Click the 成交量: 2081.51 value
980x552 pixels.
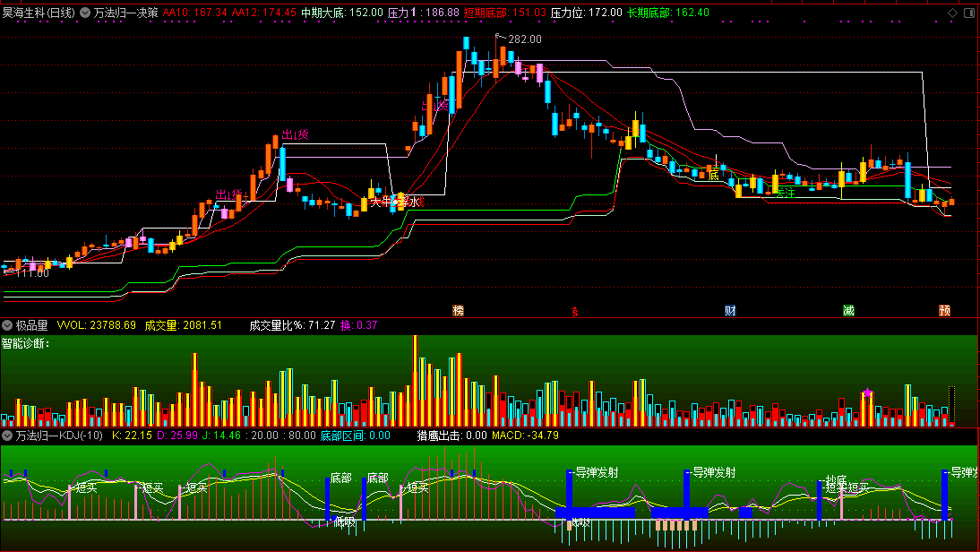[183, 325]
